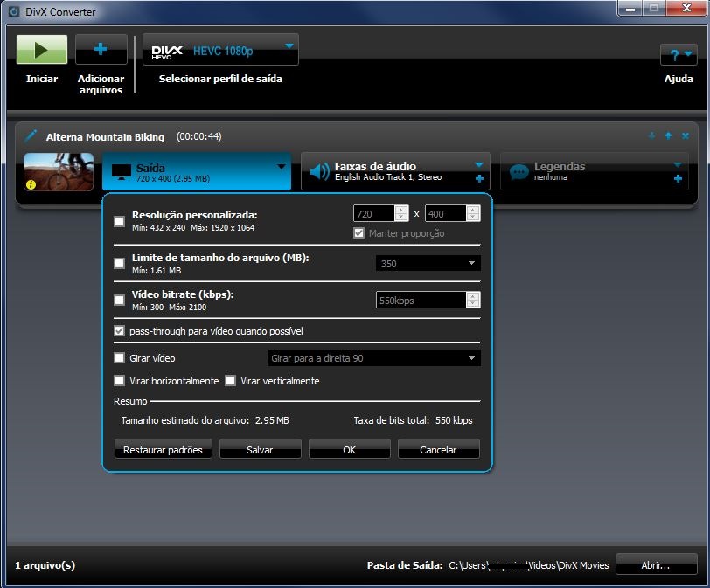Move the video item down with the down arrow
The image size is (710, 588).
pyautogui.click(x=652, y=135)
